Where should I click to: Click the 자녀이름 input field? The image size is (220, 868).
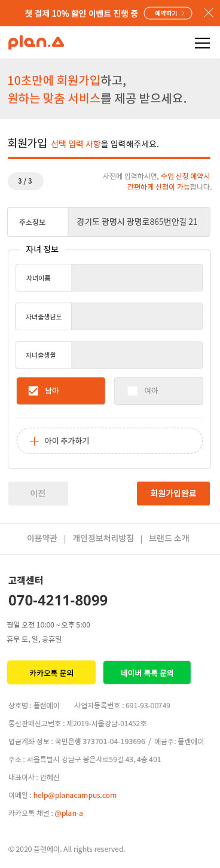coord(137,278)
